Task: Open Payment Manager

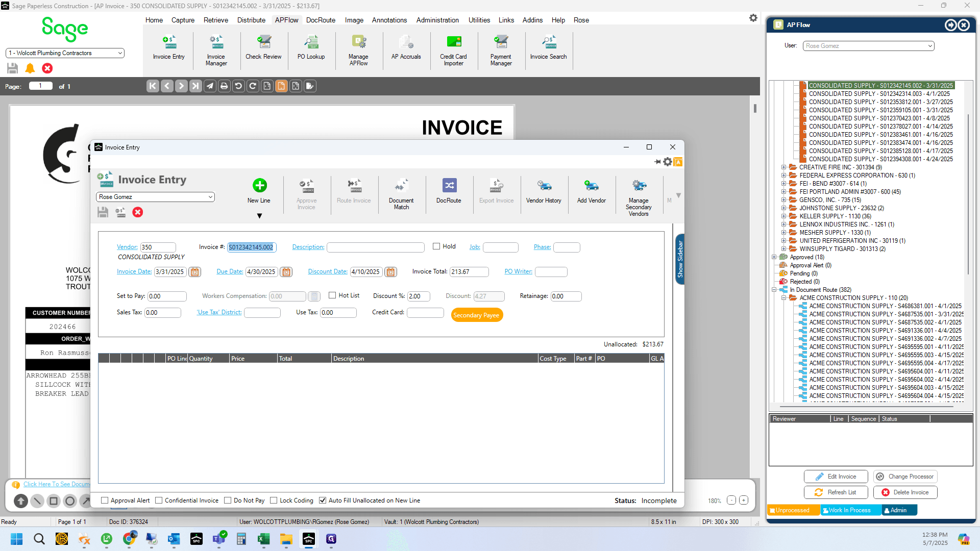Action: point(501,51)
